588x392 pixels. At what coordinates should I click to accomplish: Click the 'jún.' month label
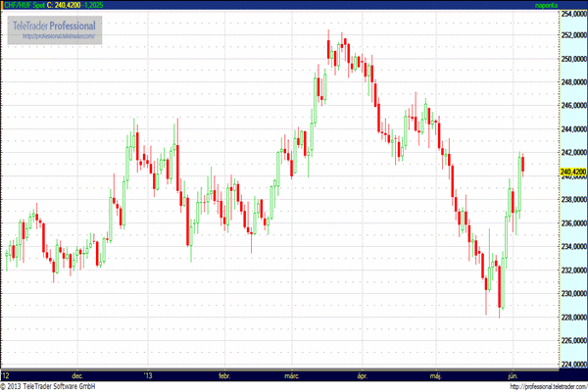click(x=514, y=375)
